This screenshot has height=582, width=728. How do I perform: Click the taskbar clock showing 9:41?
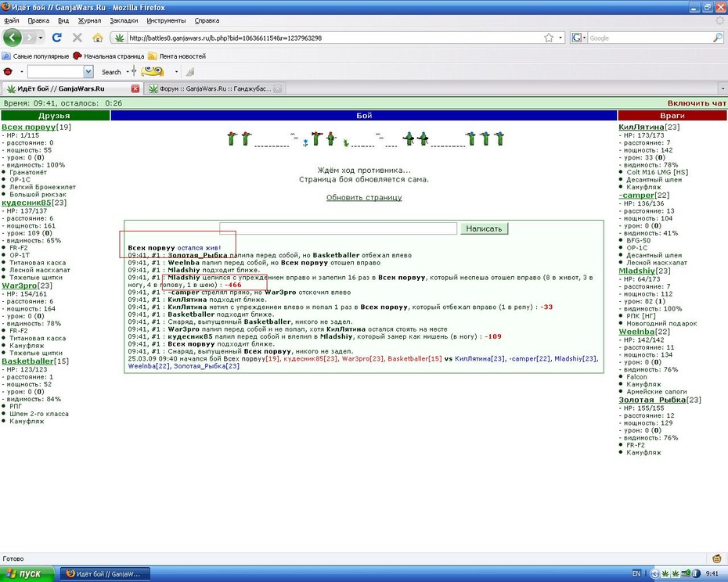[x=712, y=573]
